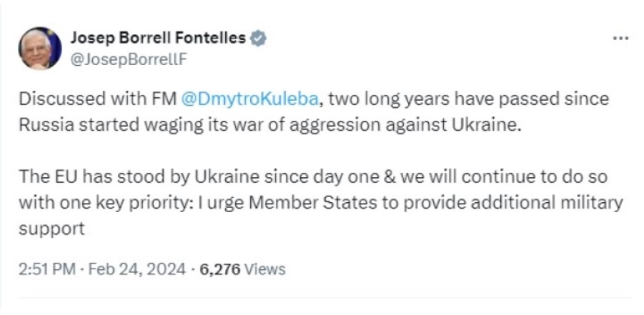644x315 pixels.
Task: Click the Josep Borrell Fontelles display name
Action: (159, 38)
